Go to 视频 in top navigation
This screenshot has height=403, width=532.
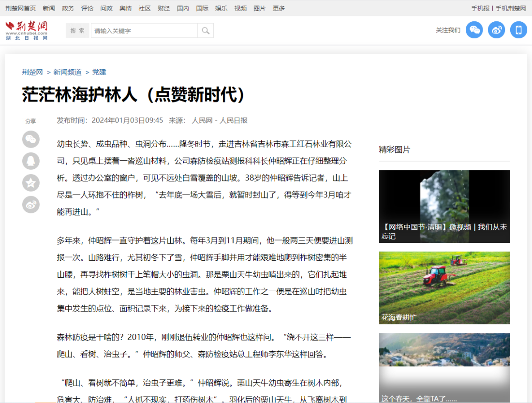click(240, 8)
